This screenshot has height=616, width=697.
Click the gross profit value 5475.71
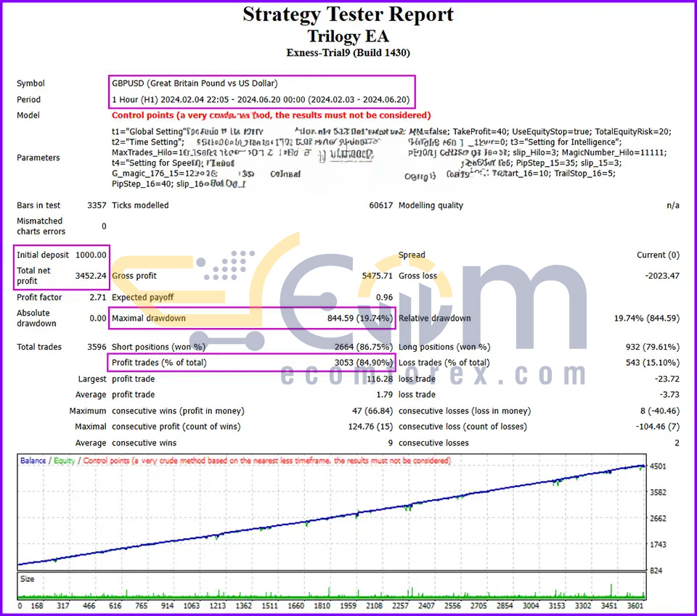tap(377, 276)
